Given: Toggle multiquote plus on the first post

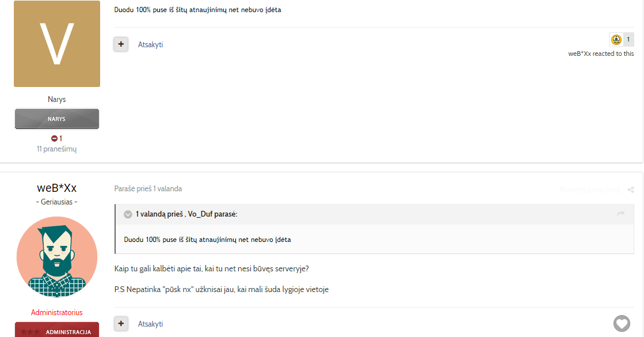Looking at the screenshot, I should (x=121, y=44).
